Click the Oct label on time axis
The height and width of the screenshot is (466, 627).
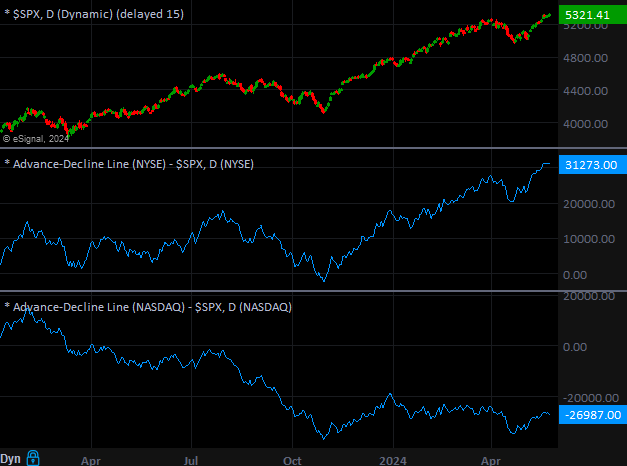click(x=292, y=461)
